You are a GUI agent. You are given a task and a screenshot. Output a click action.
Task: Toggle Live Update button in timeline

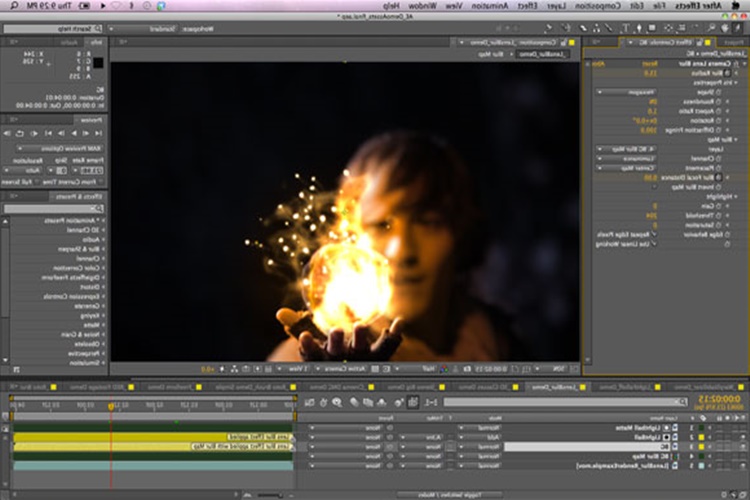click(413, 402)
